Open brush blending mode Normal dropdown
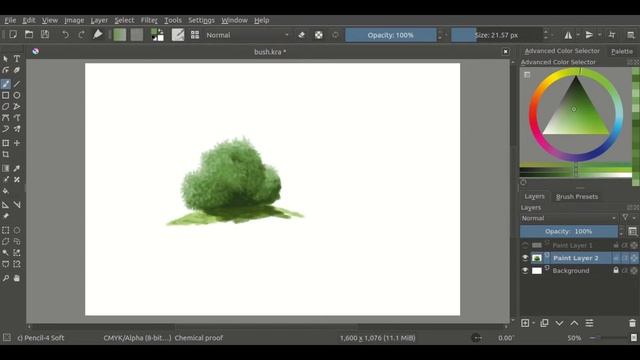This screenshot has height=360, width=640. pyautogui.click(x=247, y=35)
